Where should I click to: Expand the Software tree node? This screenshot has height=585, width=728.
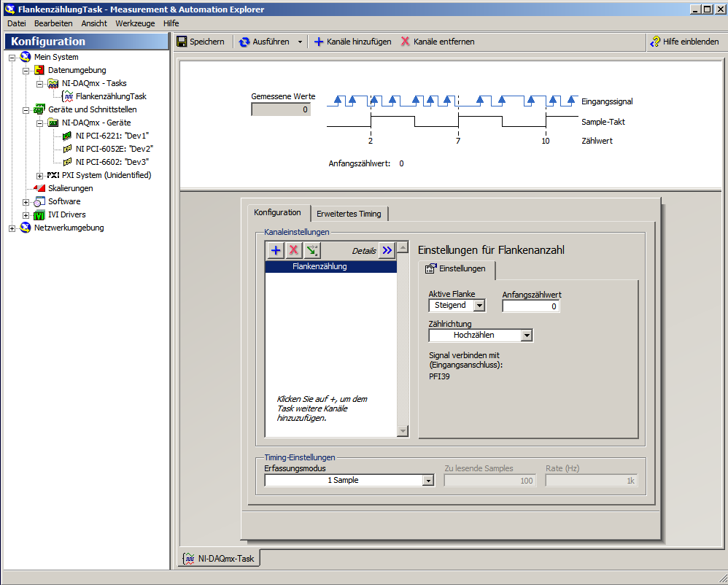[x=26, y=202]
